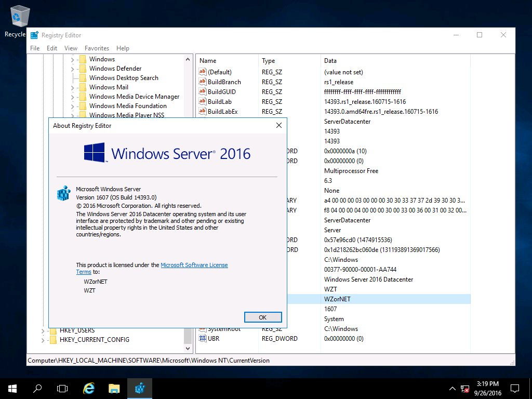Expand the Windows Media Player NSS key
Viewport: 532px width, 399px height.
pyautogui.click(x=72, y=115)
